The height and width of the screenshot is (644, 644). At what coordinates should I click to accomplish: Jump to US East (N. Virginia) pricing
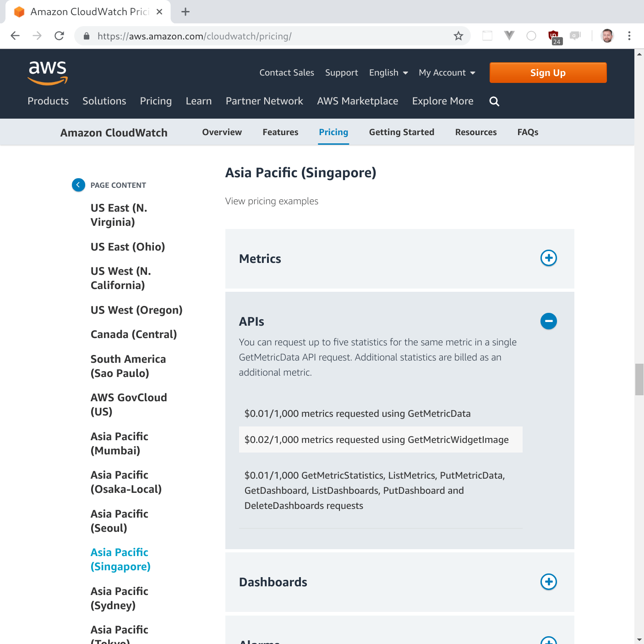119,215
